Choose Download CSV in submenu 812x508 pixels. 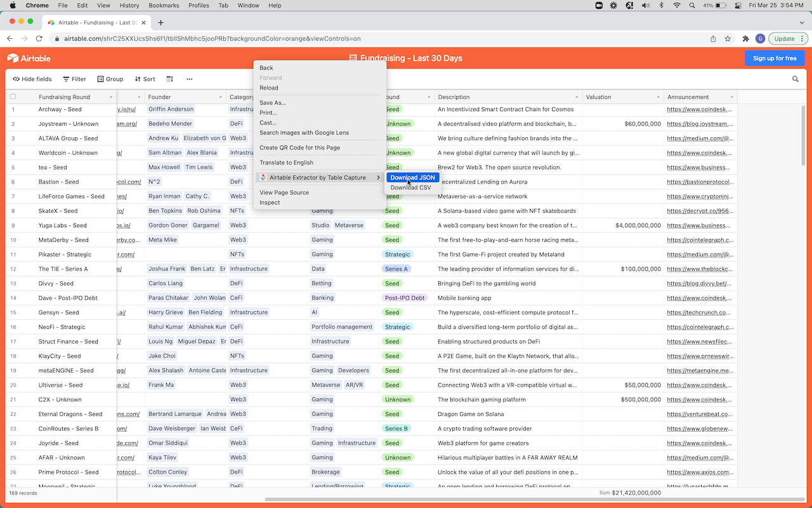pos(410,188)
